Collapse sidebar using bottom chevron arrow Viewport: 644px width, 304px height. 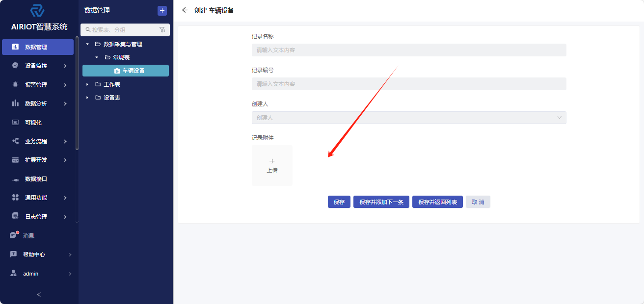(39, 294)
